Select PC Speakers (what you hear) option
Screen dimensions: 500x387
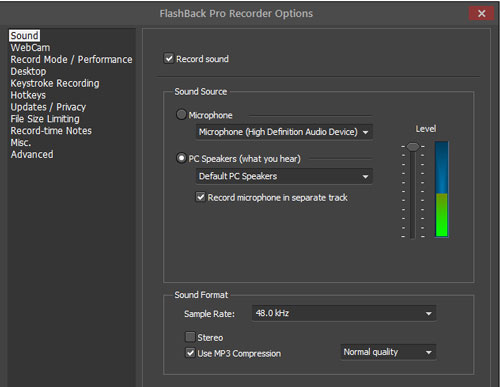(181, 158)
